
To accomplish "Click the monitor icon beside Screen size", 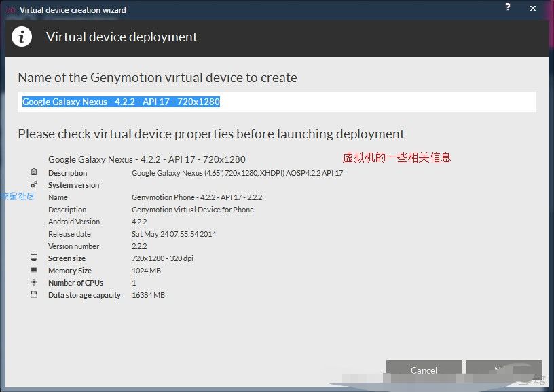I will point(34,258).
